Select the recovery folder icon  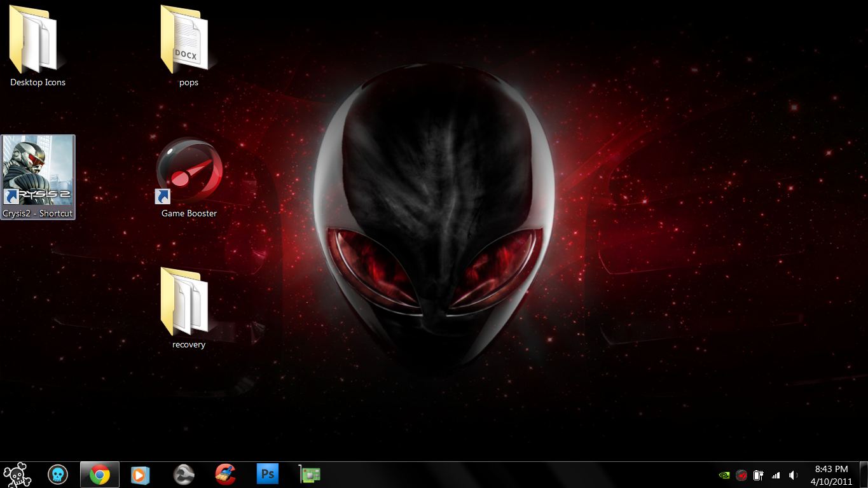click(188, 309)
